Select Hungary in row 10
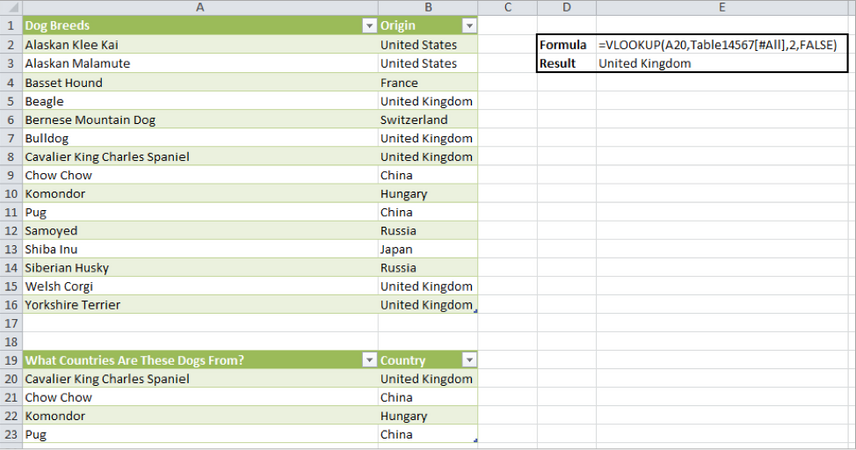This screenshot has width=856, height=450. tap(428, 194)
